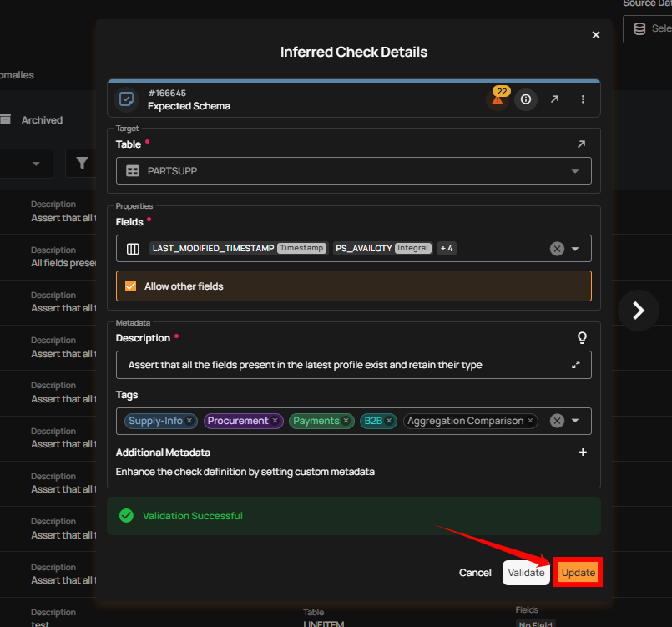Click the Validate button
The image size is (672, 627).
coord(526,573)
